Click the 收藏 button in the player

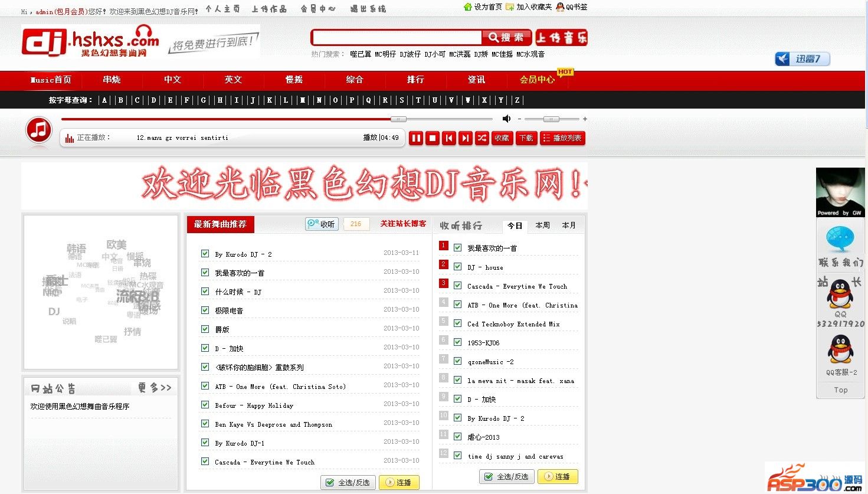point(502,138)
